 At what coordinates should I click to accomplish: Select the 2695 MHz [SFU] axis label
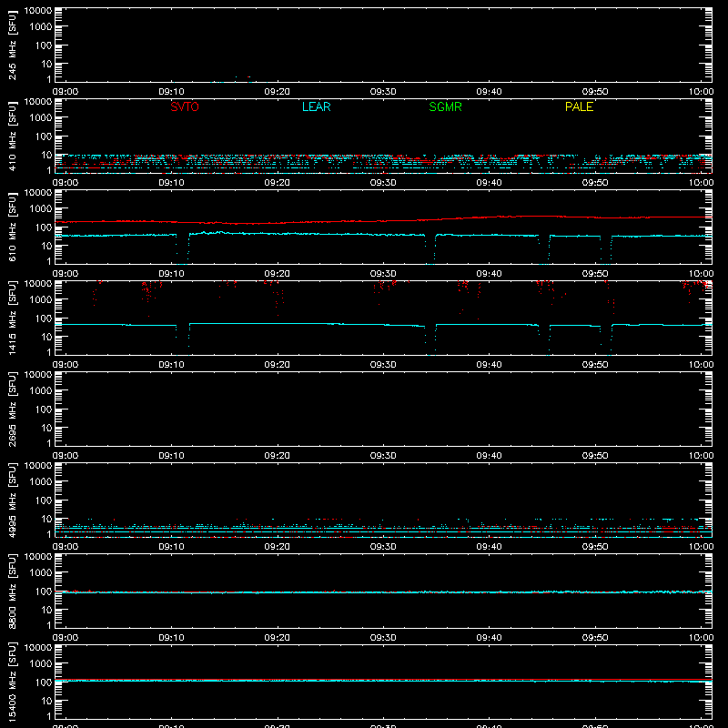tap(12, 409)
